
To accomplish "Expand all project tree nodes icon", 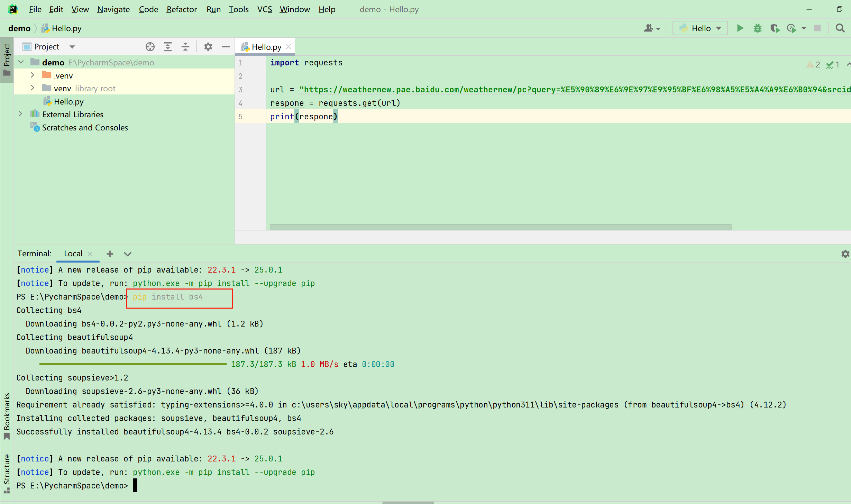I will (168, 47).
